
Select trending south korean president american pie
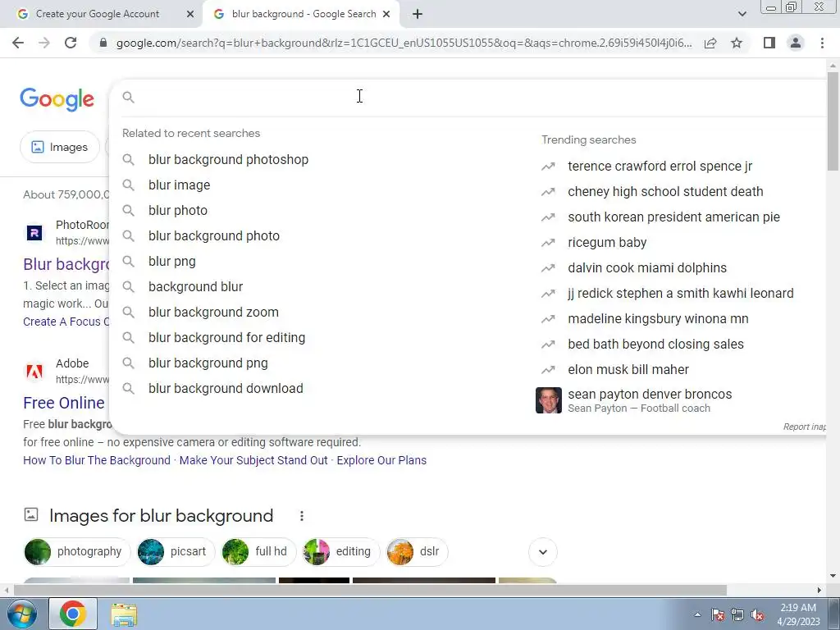point(674,217)
